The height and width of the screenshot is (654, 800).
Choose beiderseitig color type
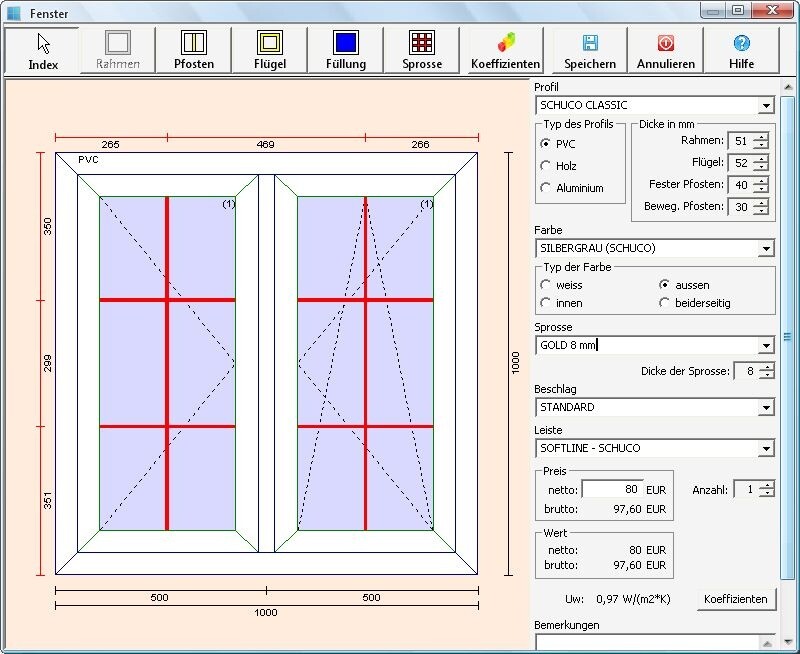point(664,303)
